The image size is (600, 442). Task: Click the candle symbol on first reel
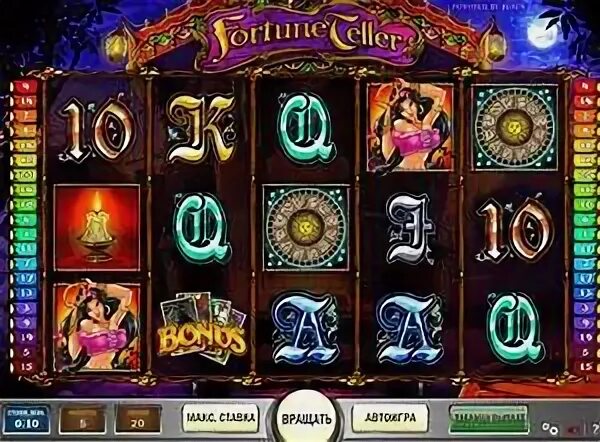[97, 227]
